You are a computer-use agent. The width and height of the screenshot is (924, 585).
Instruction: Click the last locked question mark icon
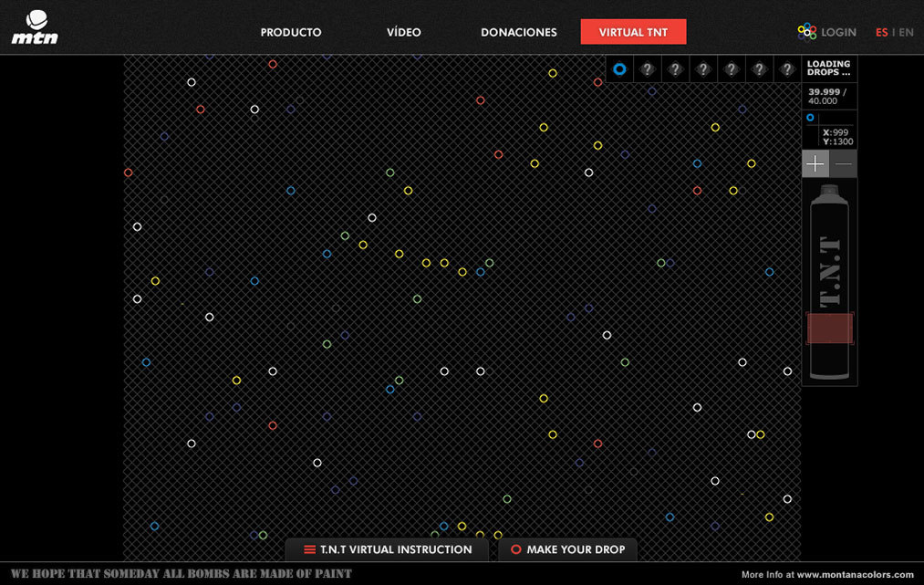(x=787, y=68)
